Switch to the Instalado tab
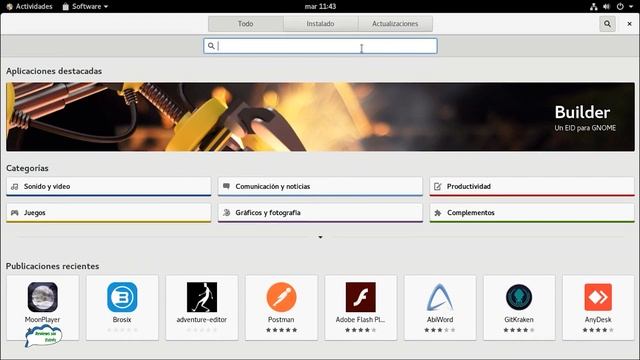640x360 pixels. point(320,24)
